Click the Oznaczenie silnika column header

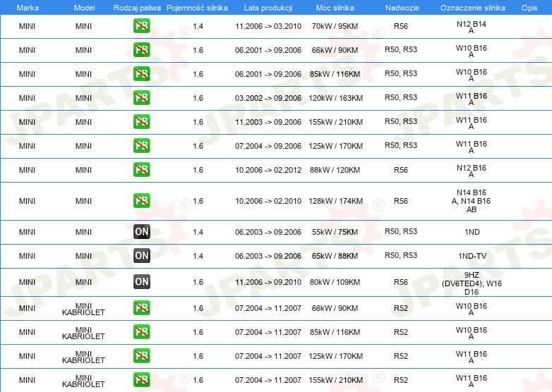pos(473,8)
